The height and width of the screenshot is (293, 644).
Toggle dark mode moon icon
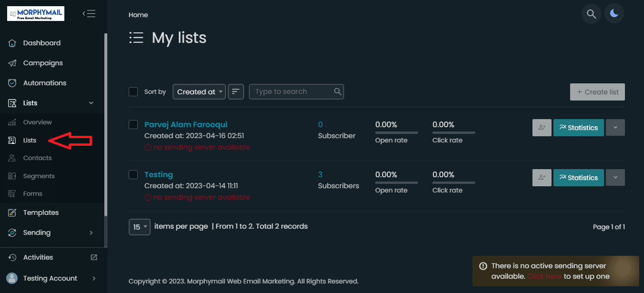(614, 14)
